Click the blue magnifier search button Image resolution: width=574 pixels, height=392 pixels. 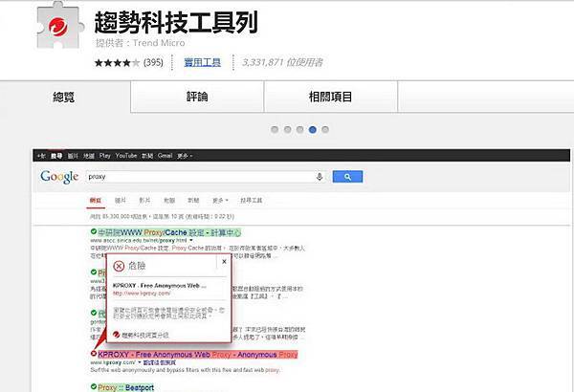point(347,177)
